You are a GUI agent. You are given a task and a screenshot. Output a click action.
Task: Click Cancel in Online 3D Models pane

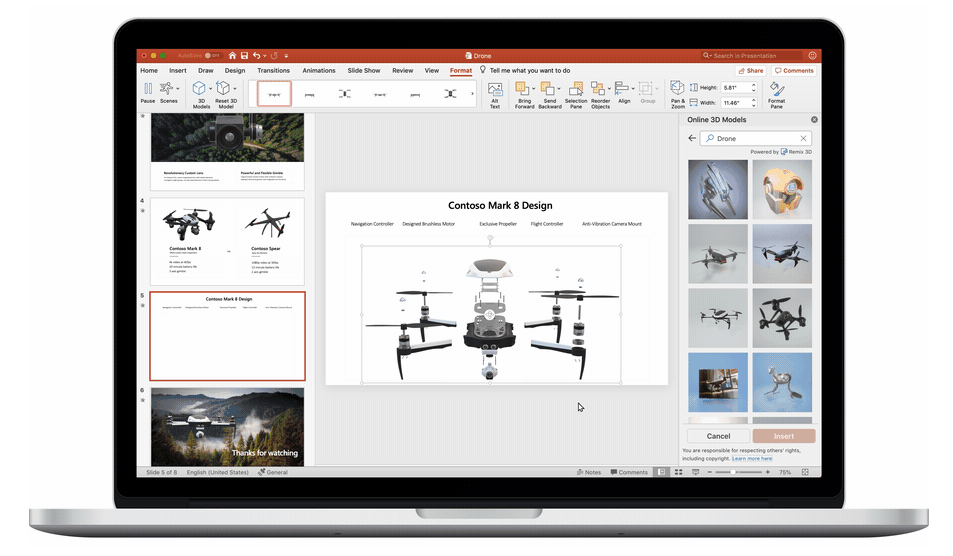[718, 436]
